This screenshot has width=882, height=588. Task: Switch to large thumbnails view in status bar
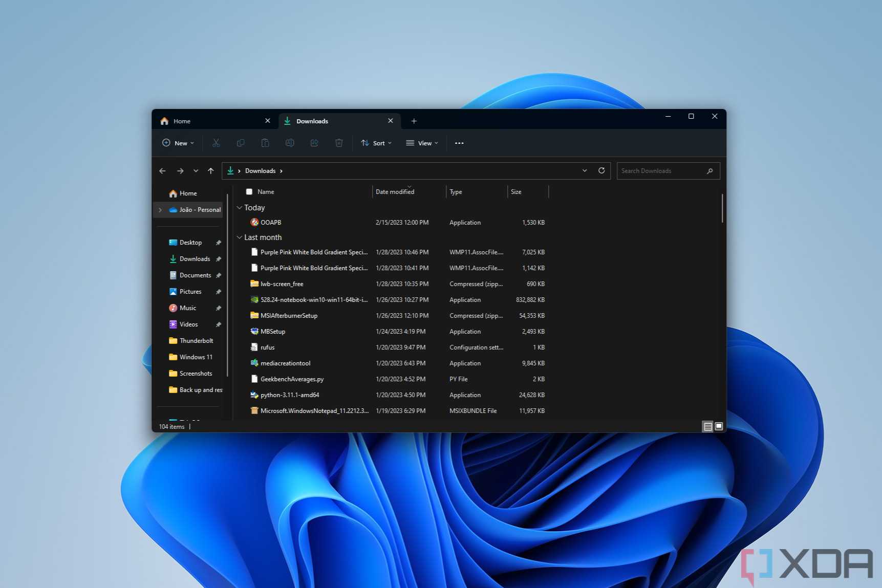coord(719,426)
